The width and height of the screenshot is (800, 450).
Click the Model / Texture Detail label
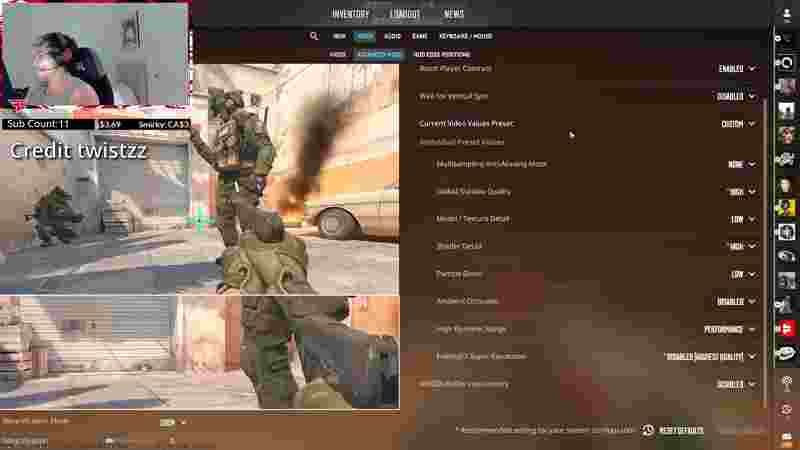point(472,219)
